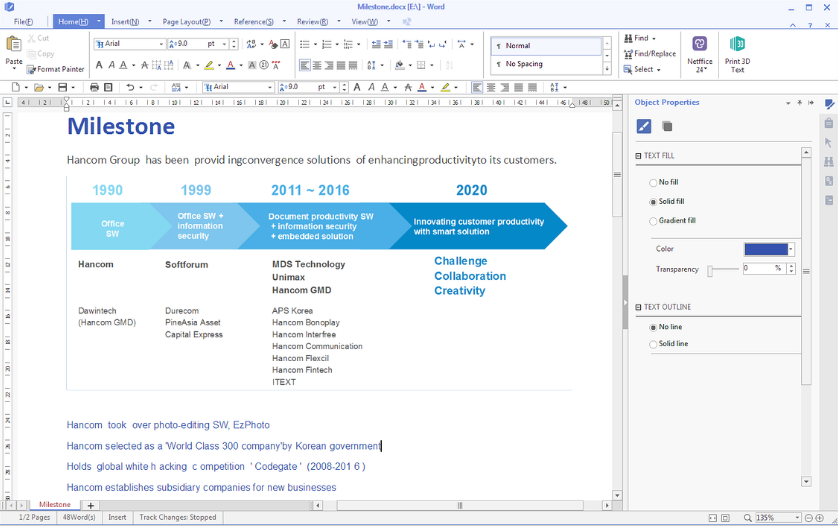Screen dimensions: 838x526
Task: Open the text fill Color swatch
Action: 768,249
